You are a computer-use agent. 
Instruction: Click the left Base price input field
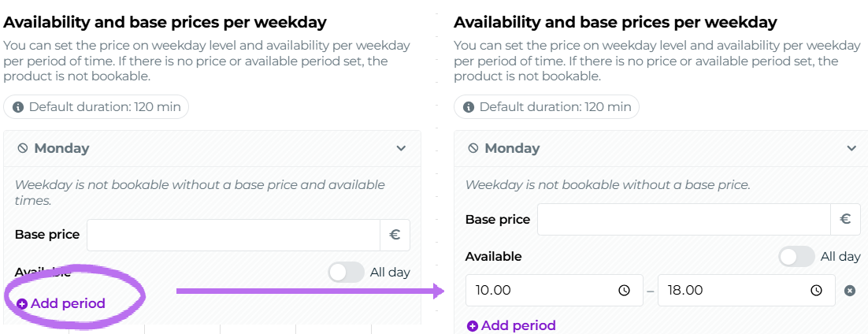pyautogui.click(x=233, y=235)
